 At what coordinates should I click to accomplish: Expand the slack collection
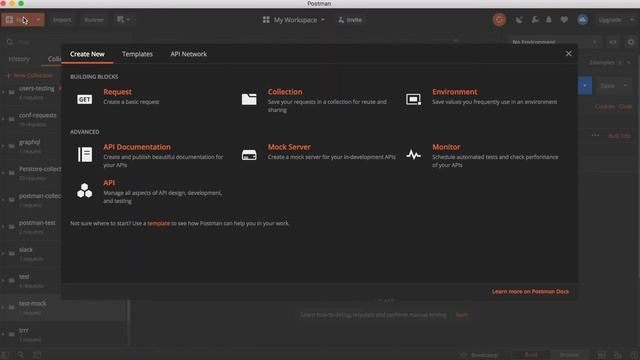click(3, 253)
